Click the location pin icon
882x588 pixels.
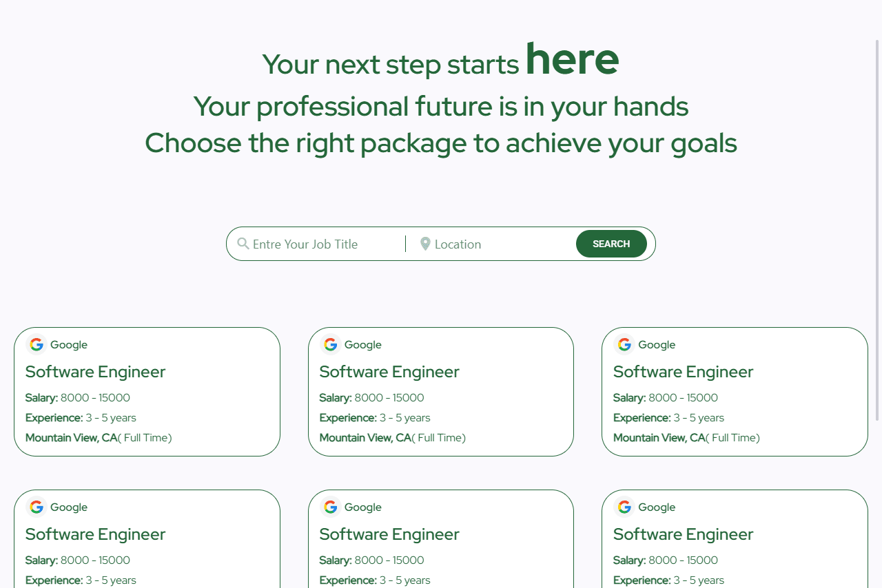point(425,244)
